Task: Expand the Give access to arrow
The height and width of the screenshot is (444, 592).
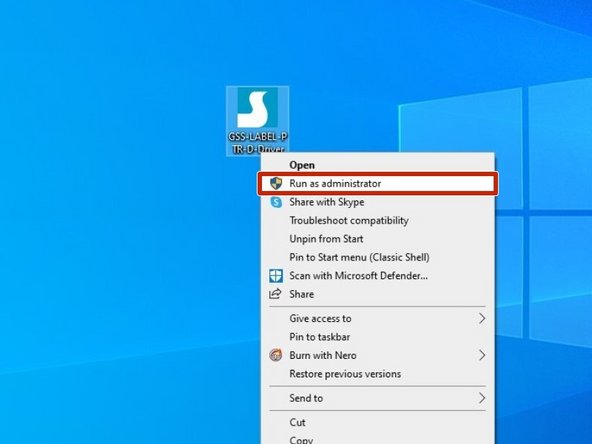Action: tap(482, 318)
